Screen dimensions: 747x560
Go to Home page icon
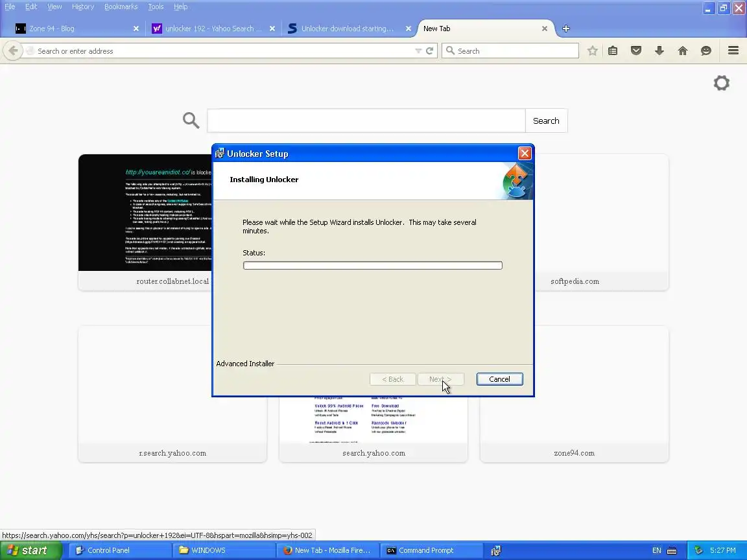point(683,51)
